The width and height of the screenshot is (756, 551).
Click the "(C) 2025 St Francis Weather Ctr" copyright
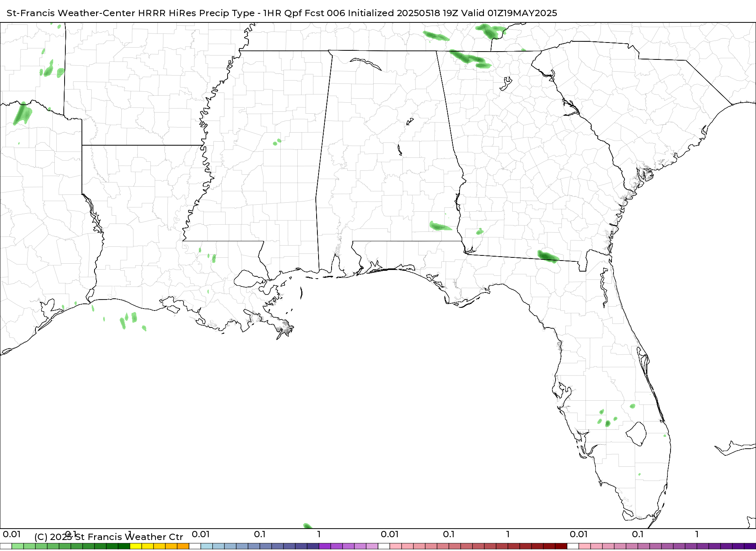[x=109, y=537]
